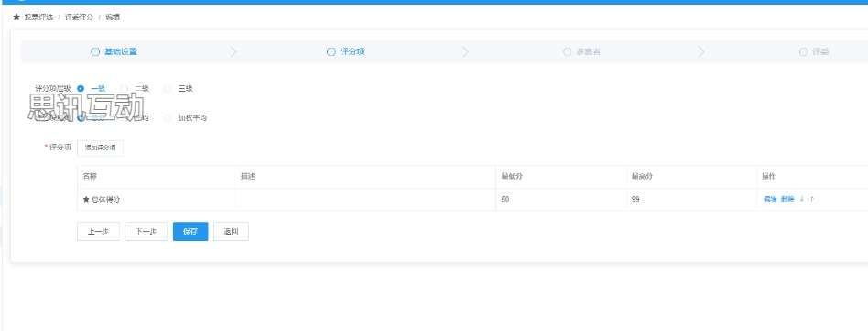Screen dimensions: 868x331
Task: Click the 编辑 text in breadcrumb
Action: 113,17
